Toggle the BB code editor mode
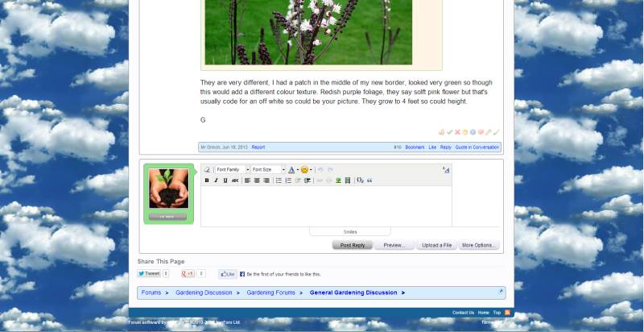The width and height of the screenshot is (644, 332). [x=446, y=170]
